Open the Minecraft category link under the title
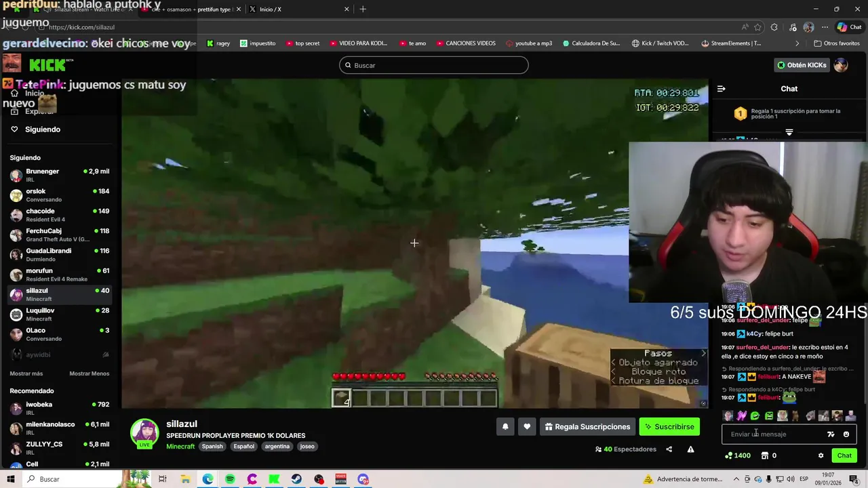The image size is (868, 488). click(x=180, y=447)
